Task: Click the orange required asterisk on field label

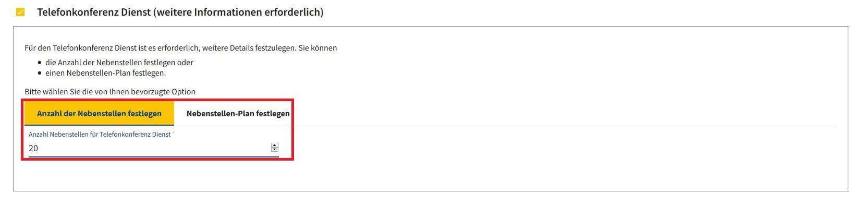Action: [173, 133]
